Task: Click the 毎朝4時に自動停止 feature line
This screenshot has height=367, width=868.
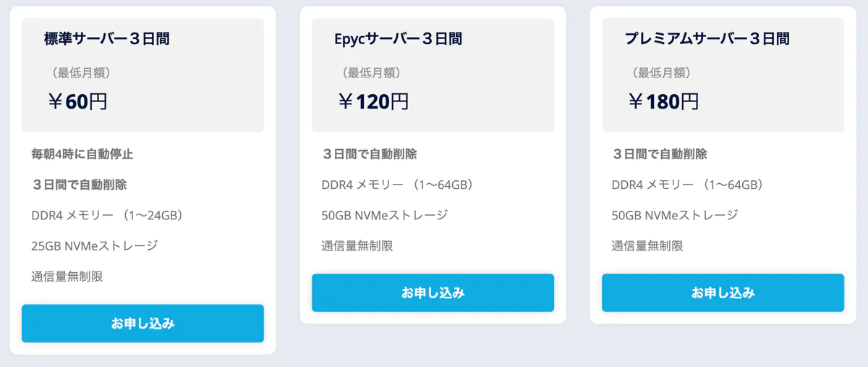Action: pyautogui.click(x=82, y=154)
